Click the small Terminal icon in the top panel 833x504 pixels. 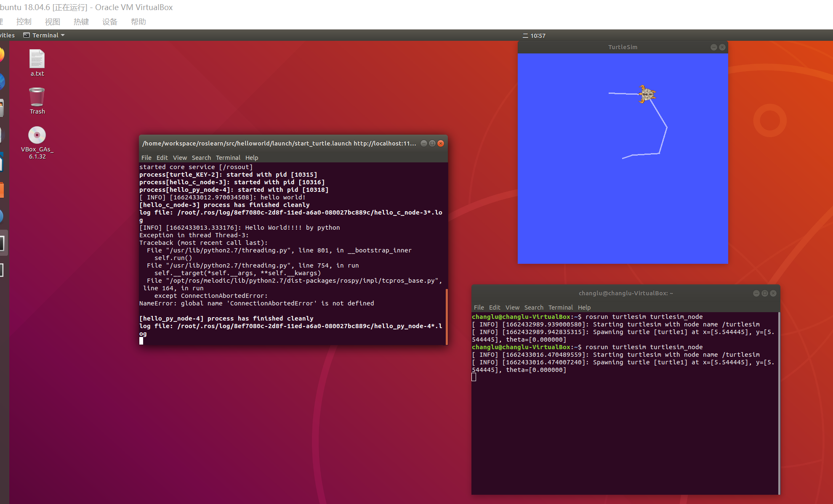[x=26, y=35]
